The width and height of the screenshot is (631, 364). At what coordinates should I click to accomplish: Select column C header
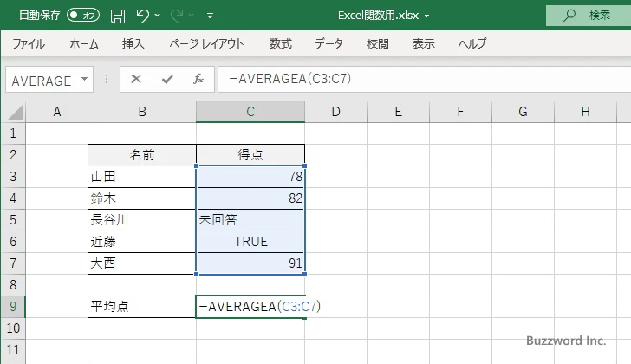pyautogui.click(x=250, y=112)
